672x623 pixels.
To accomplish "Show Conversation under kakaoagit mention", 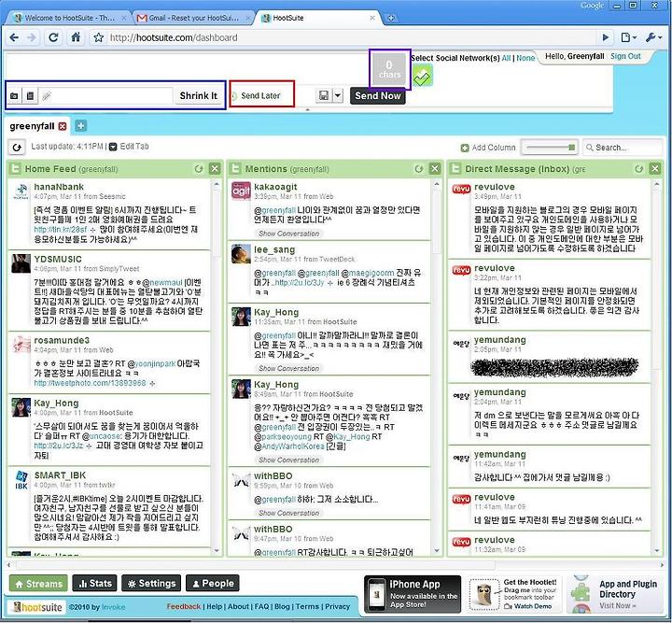I will coord(288,234).
